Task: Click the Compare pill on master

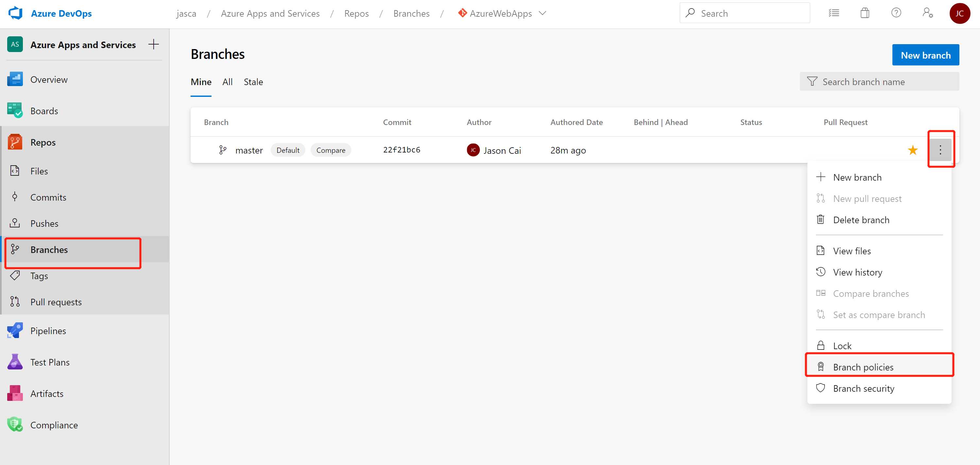Action: [x=330, y=150]
